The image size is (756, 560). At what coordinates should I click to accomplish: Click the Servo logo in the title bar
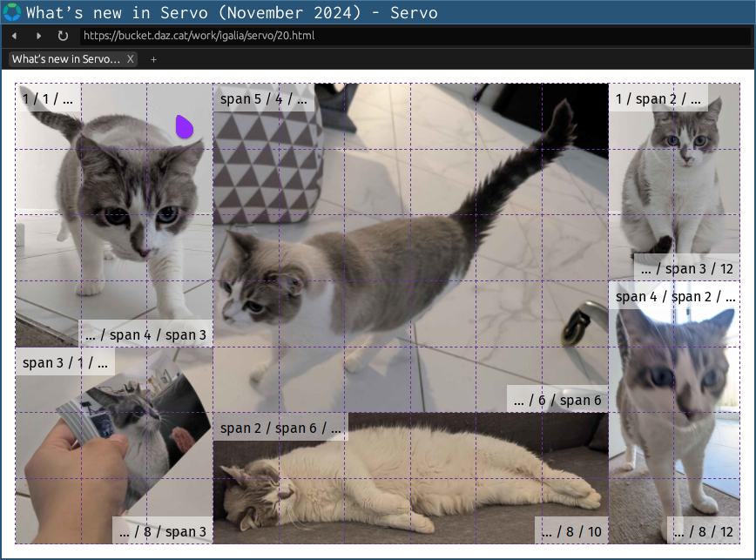click(11, 12)
